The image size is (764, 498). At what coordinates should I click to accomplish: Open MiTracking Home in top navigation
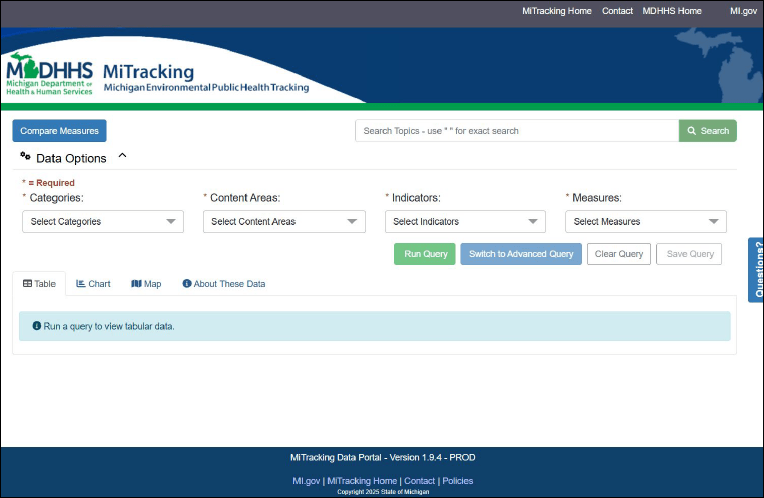coord(556,11)
